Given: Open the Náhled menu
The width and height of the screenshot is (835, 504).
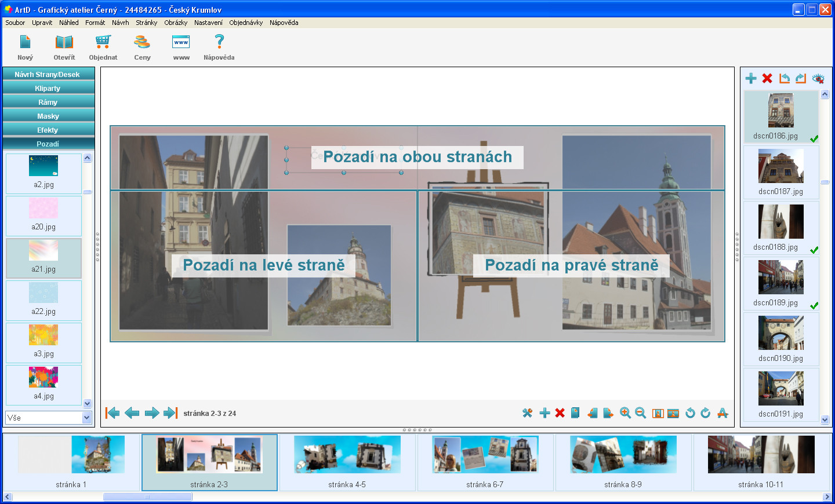Looking at the screenshot, I should coord(69,23).
